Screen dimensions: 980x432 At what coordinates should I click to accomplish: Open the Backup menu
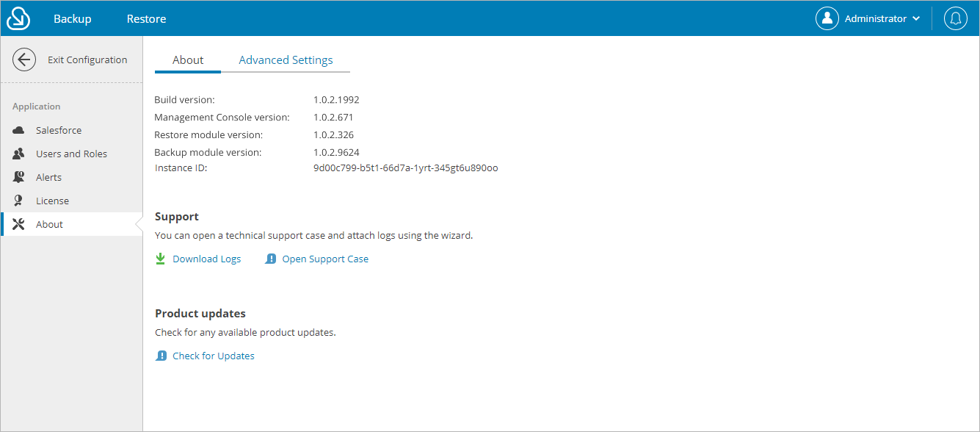point(73,18)
